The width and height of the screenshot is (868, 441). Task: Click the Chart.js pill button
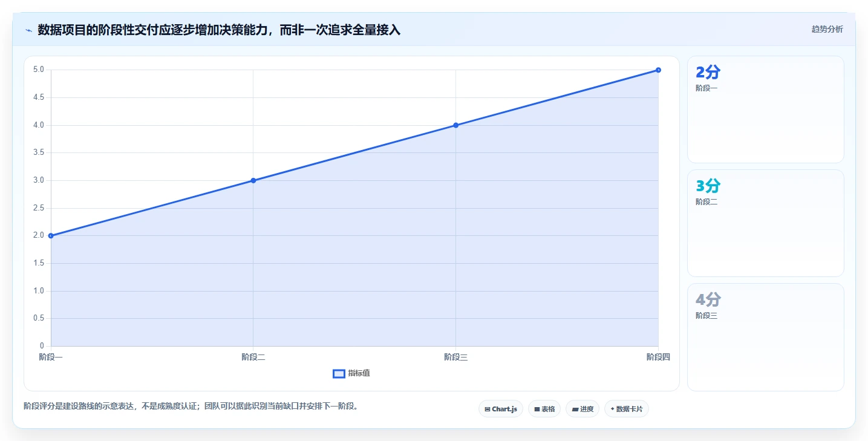(x=501, y=409)
